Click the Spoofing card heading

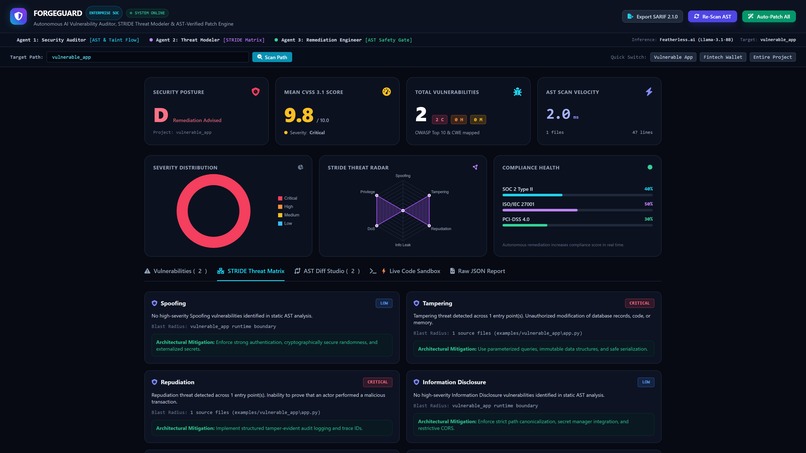pos(173,303)
